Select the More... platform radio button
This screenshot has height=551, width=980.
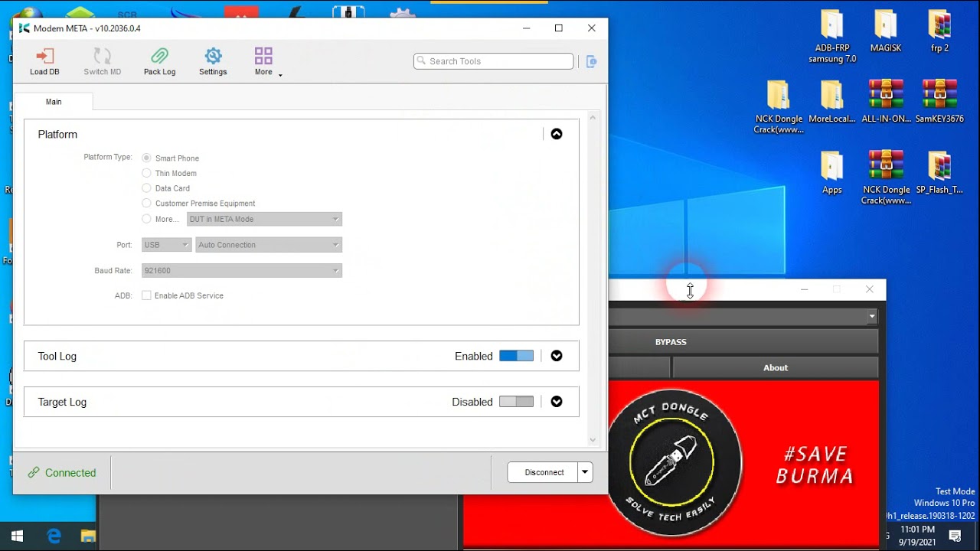point(146,219)
